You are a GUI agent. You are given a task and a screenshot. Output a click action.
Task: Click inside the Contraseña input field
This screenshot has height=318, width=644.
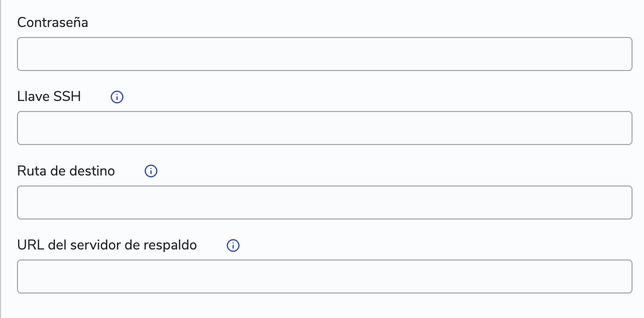(x=324, y=54)
